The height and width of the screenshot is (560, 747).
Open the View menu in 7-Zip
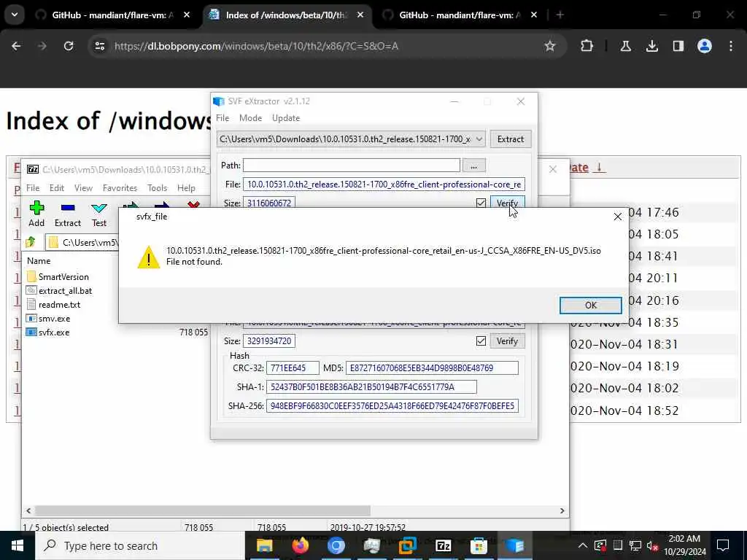coord(83,188)
